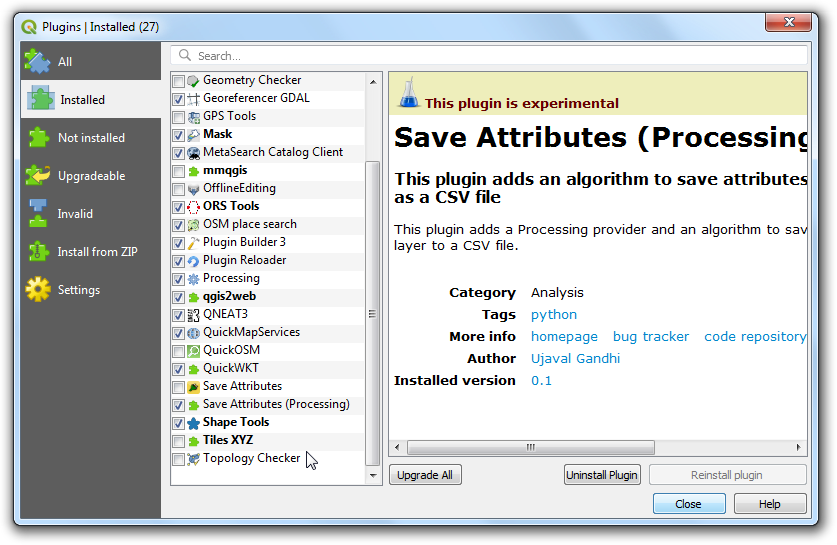
Task: Open the Upgradeable plugins tab
Action: click(x=91, y=176)
